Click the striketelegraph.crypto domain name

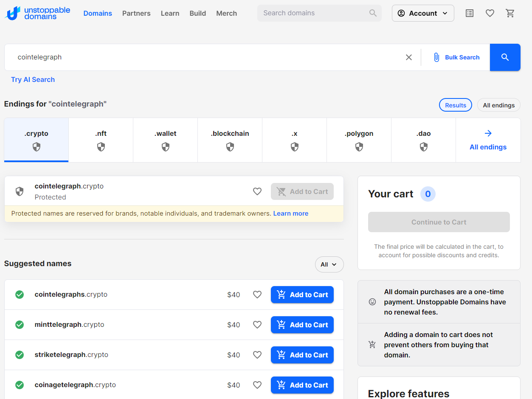coord(71,355)
